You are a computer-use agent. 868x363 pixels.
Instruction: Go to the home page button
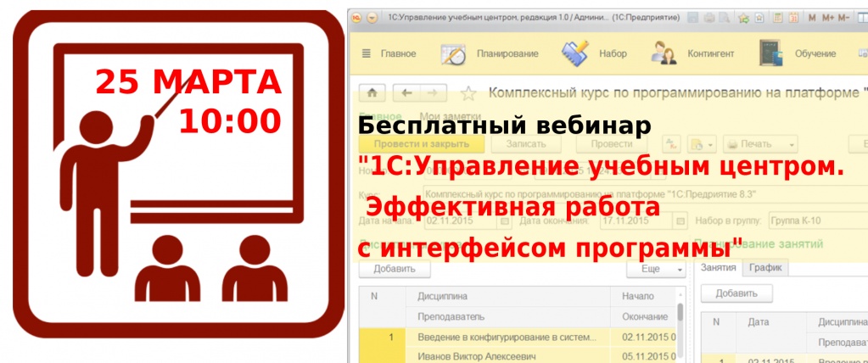point(372,93)
